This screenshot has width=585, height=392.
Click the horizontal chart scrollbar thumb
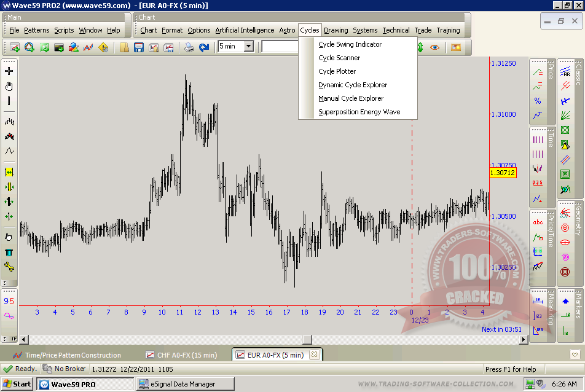pos(307,339)
